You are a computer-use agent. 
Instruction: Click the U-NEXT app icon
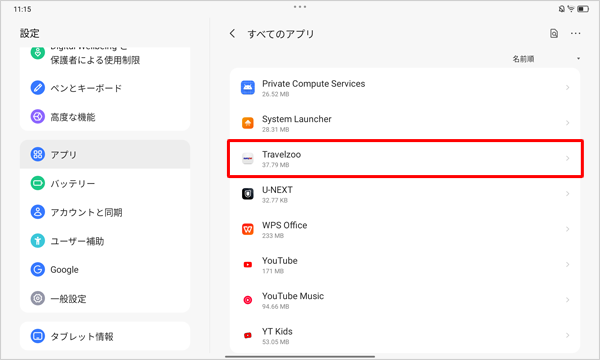click(248, 194)
